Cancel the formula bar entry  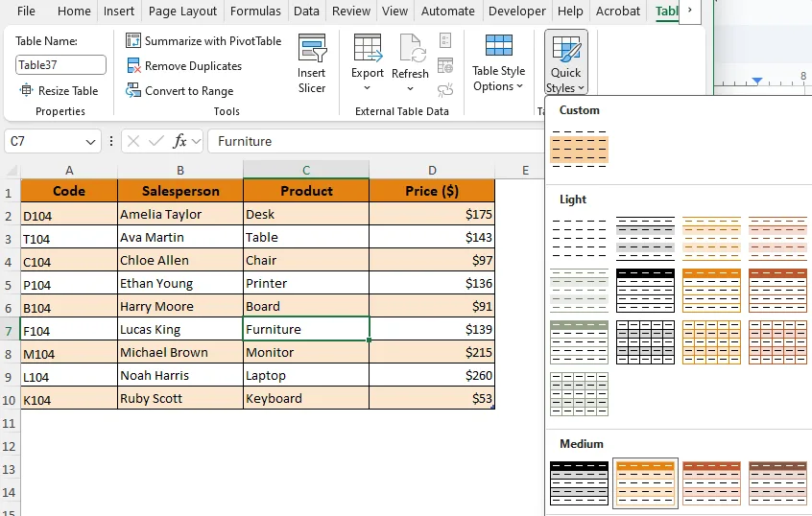click(133, 141)
